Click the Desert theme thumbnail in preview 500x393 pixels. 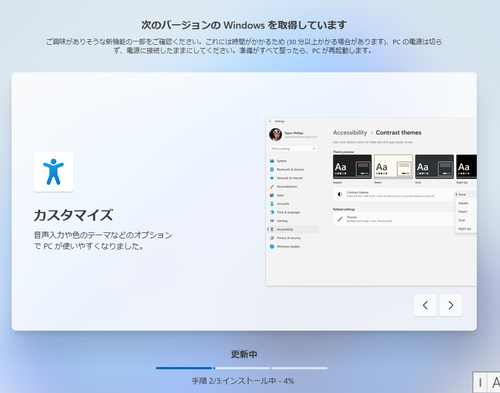tap(393, 167)
